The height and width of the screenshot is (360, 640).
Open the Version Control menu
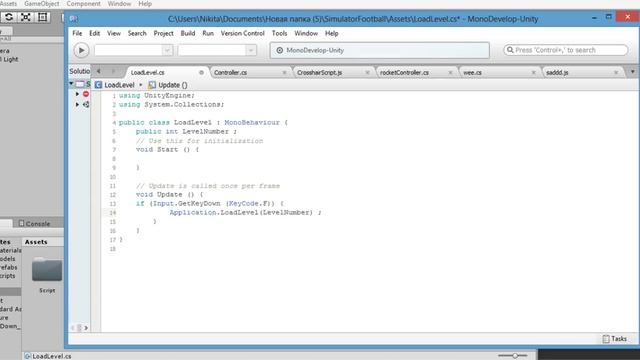click(x=242, y=33)
